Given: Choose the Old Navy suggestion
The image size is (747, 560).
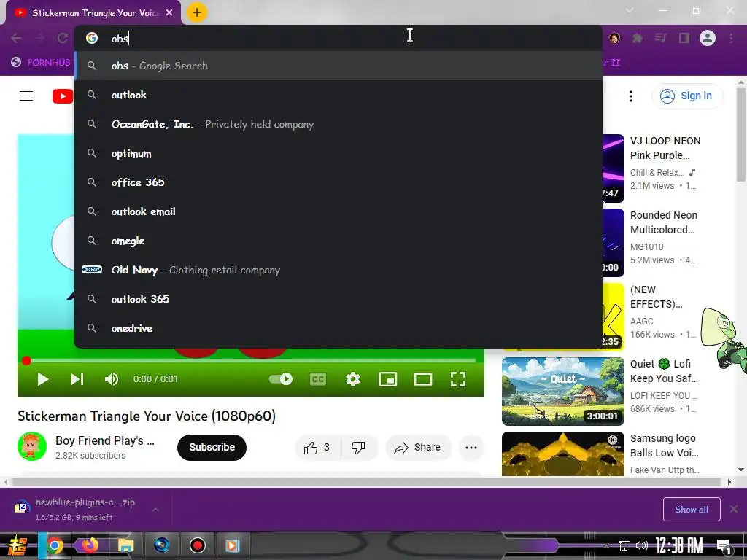Looking at the screenshot, I should (x=338, y=270).
